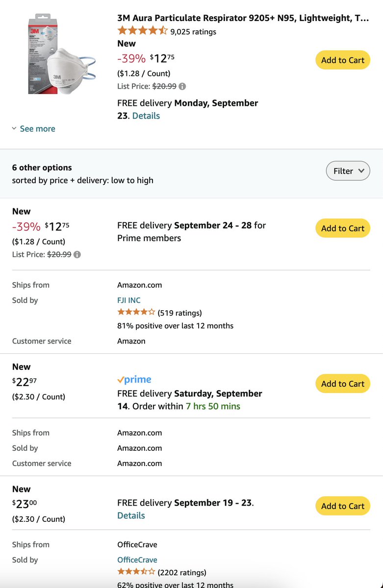Click info icon beside top List Price
Viewport: 383px width, 588px height.
click(182, 86)
